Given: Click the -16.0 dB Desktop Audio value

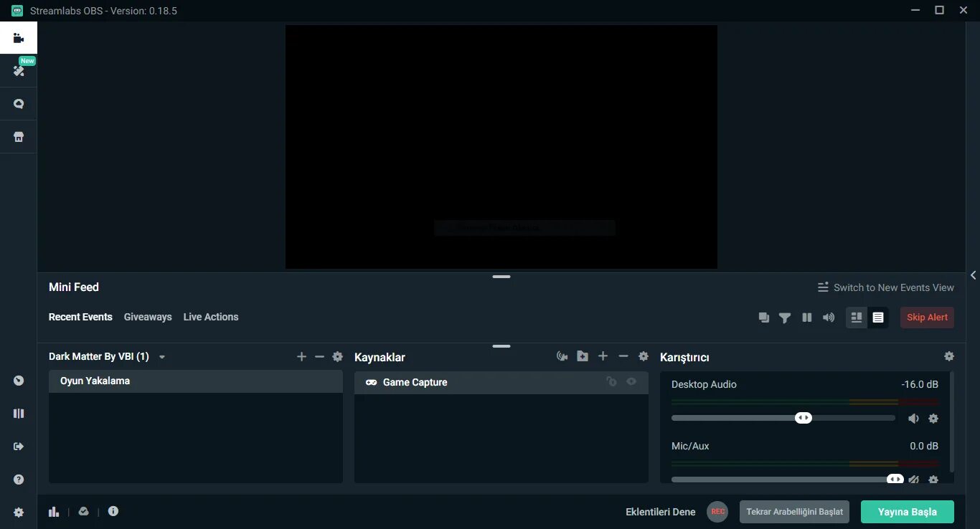Looking at the screenshot, I should 920,384.
